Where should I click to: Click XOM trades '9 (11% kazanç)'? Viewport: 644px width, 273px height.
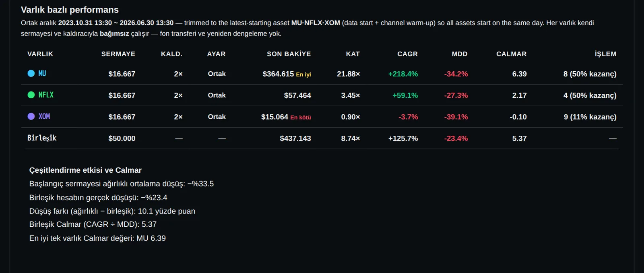[590, 117]
